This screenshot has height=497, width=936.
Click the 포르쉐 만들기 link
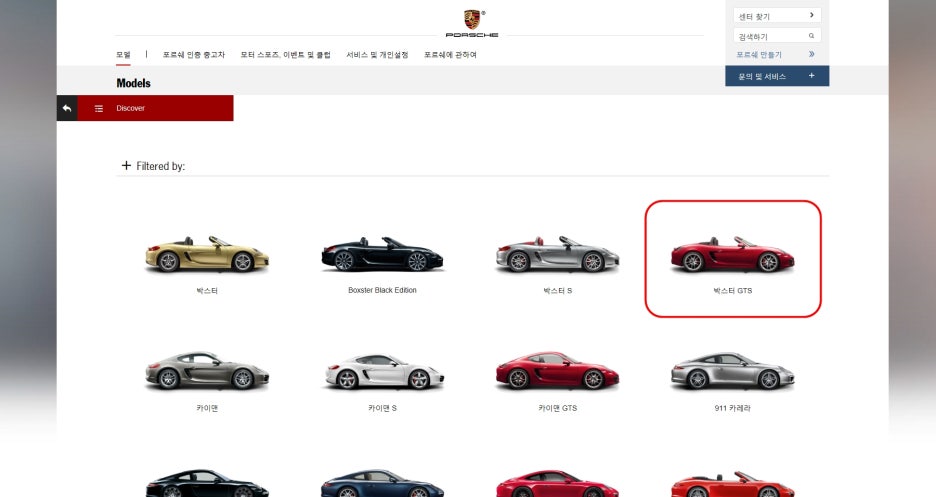759,54
